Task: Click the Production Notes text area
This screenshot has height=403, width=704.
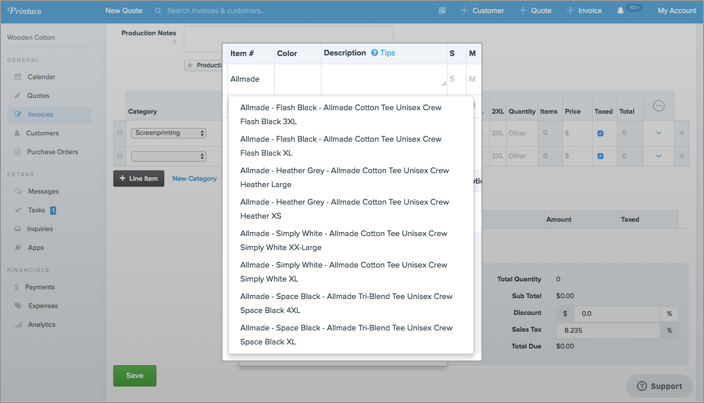Action: [288, 39]
